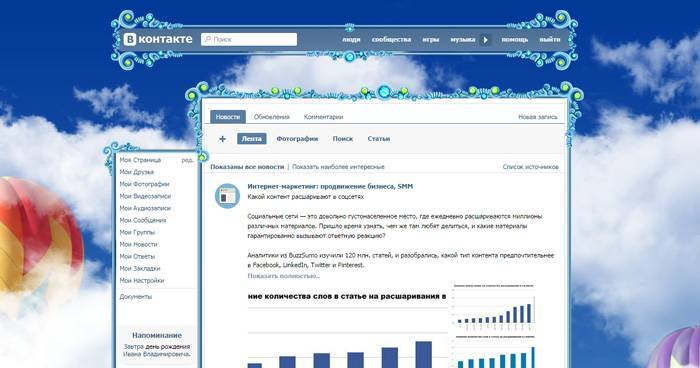Viewport: 700px width, 368px height.
Task: Click сообщества in top navigation
Action: [x=391, y=39]
